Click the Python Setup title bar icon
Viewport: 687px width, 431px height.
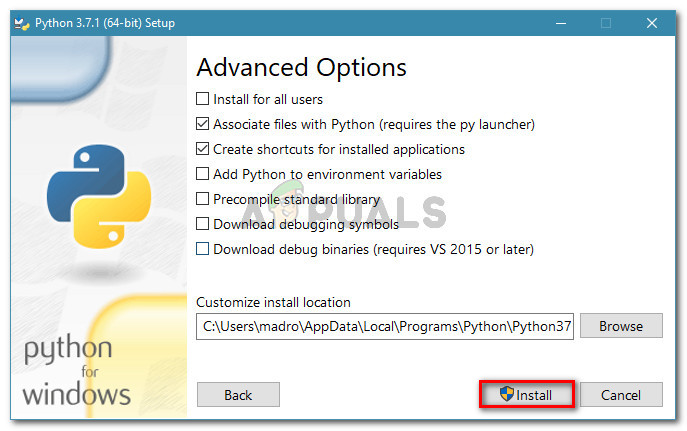point(21,23)
